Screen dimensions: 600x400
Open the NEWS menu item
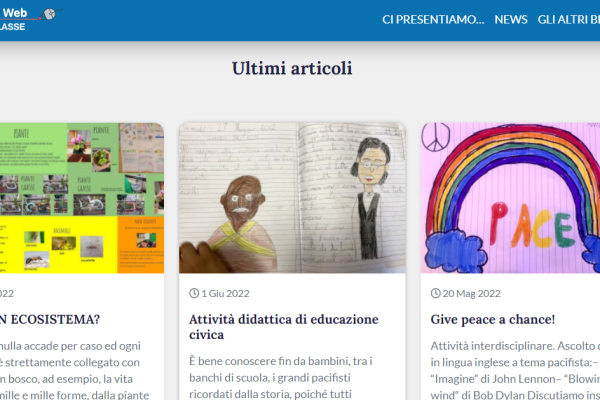[511, 20]
